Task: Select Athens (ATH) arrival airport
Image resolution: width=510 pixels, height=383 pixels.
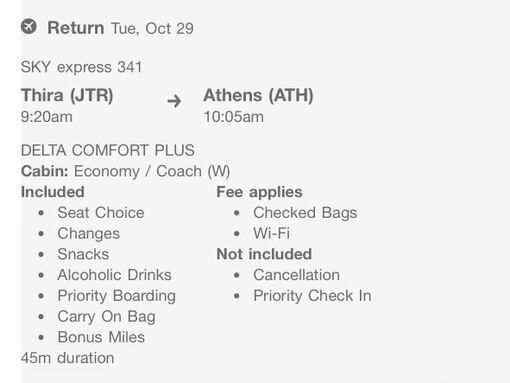Action: 258,95
